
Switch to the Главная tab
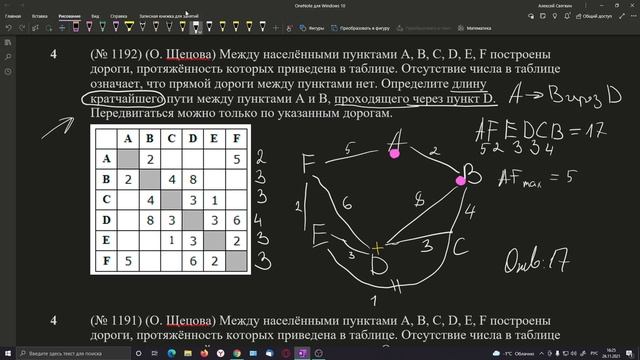pos(13,16)
